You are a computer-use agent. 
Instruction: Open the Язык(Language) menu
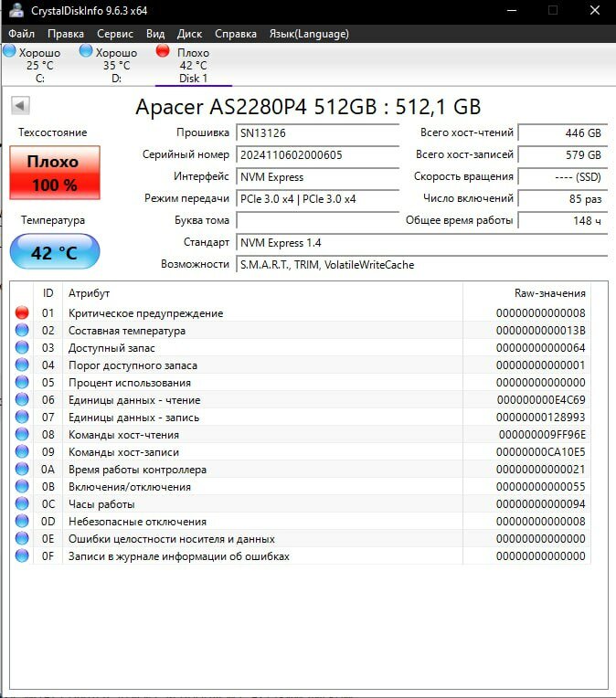tap(309, 34)
